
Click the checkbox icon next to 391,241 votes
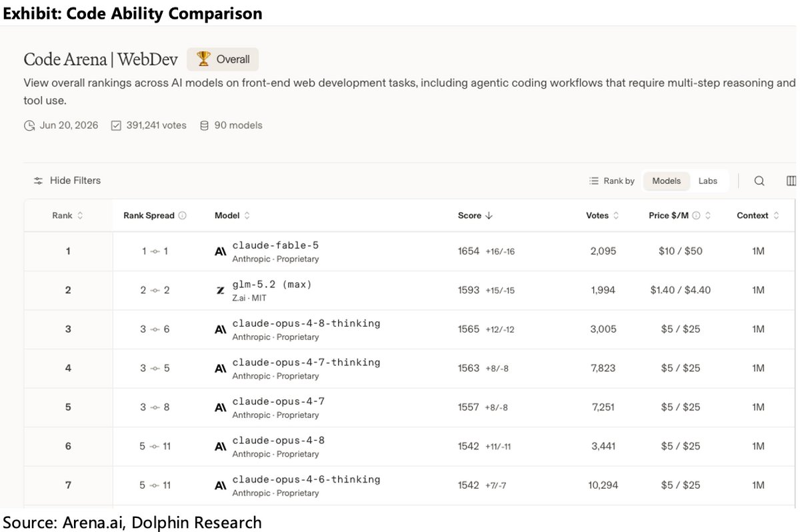116,125
